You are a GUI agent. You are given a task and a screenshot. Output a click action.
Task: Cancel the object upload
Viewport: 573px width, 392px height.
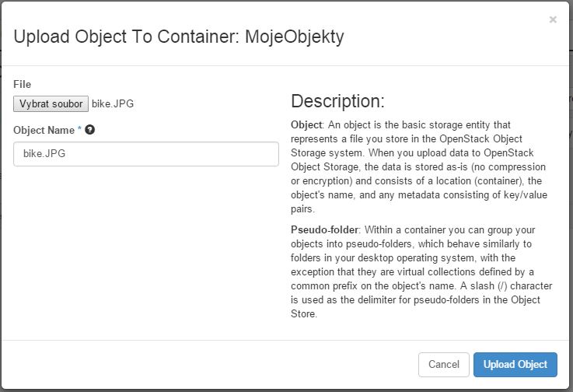[x=444, y=365]
